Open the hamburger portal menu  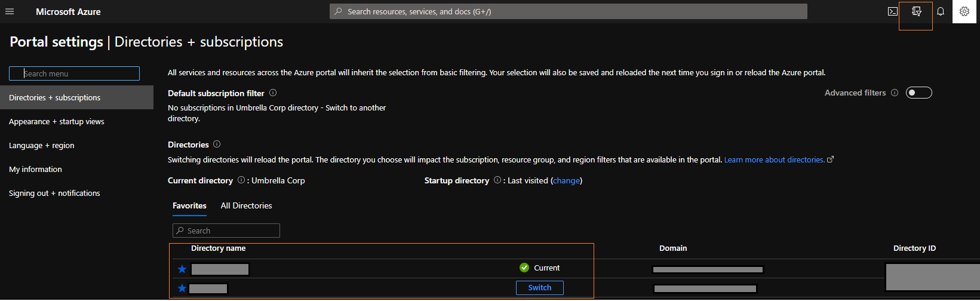tap(10, 11)
